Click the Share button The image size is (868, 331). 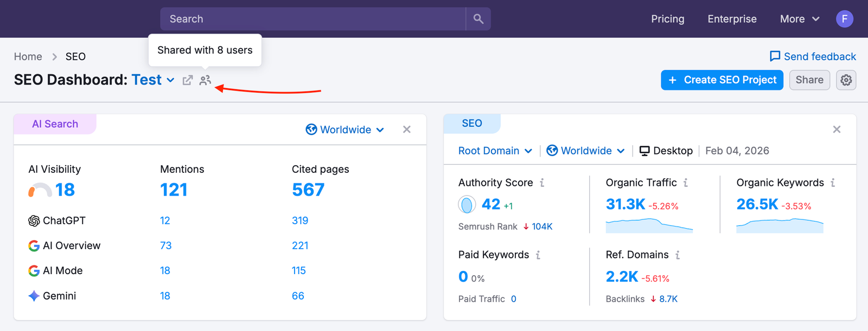(x=809, y=80)
